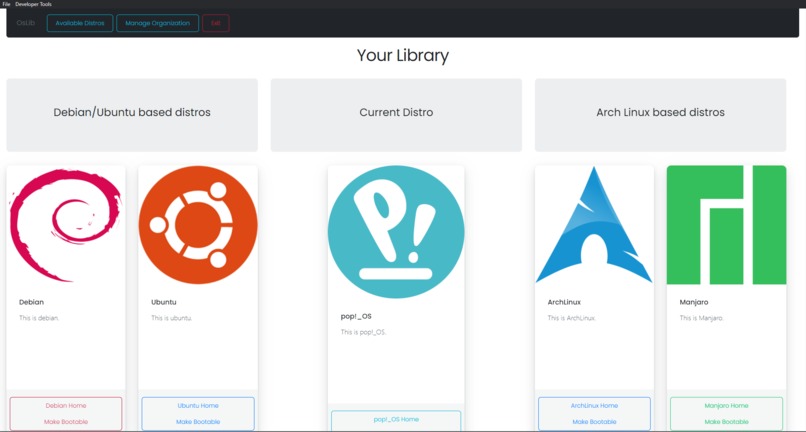Image resolution: width=806 pixels, height=432 pixels.
Task: Click Make Bootable under Ubuntu
Action: 198,422
